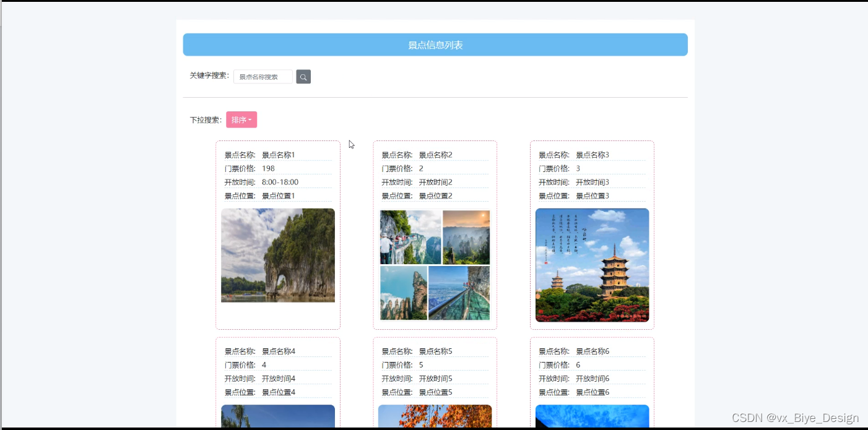Select the text 景点名称1
868x430 pixels.
(x=279, y=155)
